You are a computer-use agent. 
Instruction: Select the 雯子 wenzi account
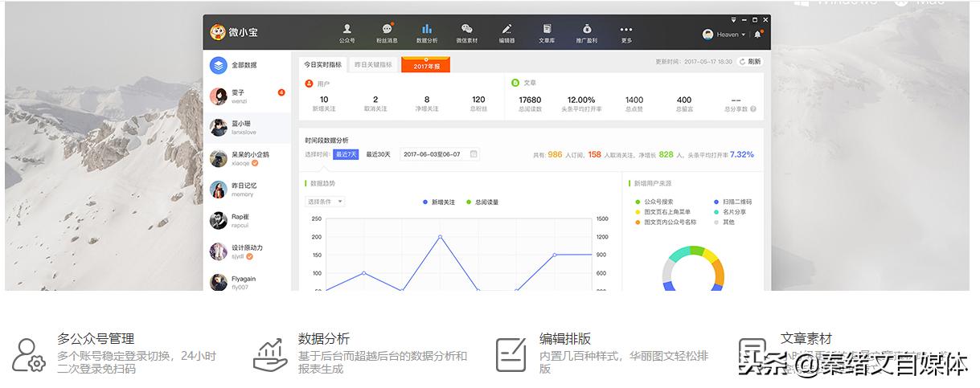[x=247, y=96]
